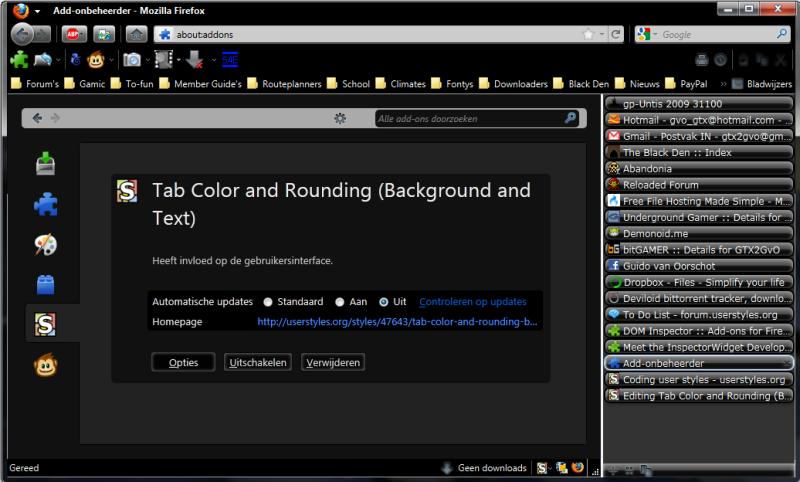The width and height of the screenshot is (800, 482).
Task: Click the magnifier in Google search box
Action: coord(781,34)
